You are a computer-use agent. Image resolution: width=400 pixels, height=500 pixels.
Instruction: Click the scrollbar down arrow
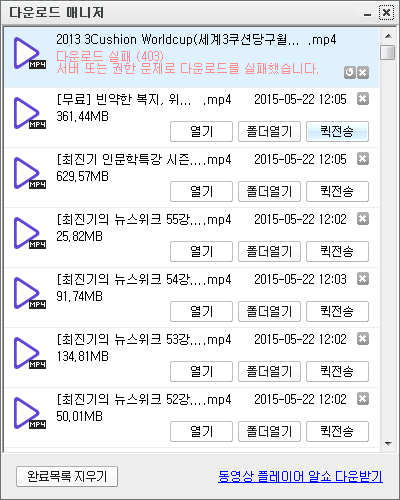click(388, 443)
